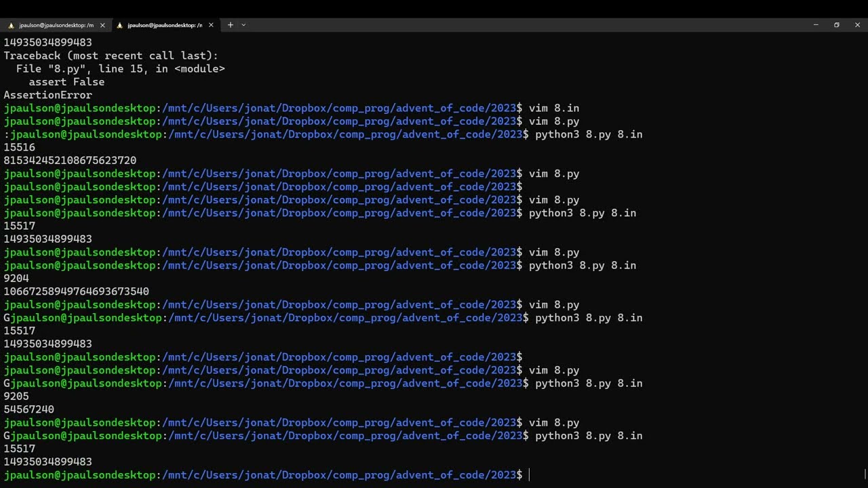Click the "vim 8.in" command text
Screen dimensions: 868x488
(x=553, y=108)
